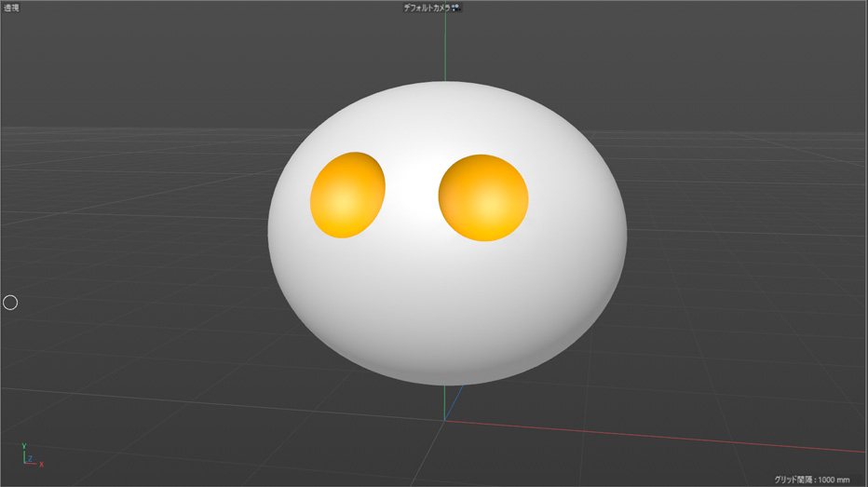Click the camera icon beside デフォルトカメラ
Image resolution: width=868 pixels, height=487 pixels.
pyautogui.click(x=456, y=7)
